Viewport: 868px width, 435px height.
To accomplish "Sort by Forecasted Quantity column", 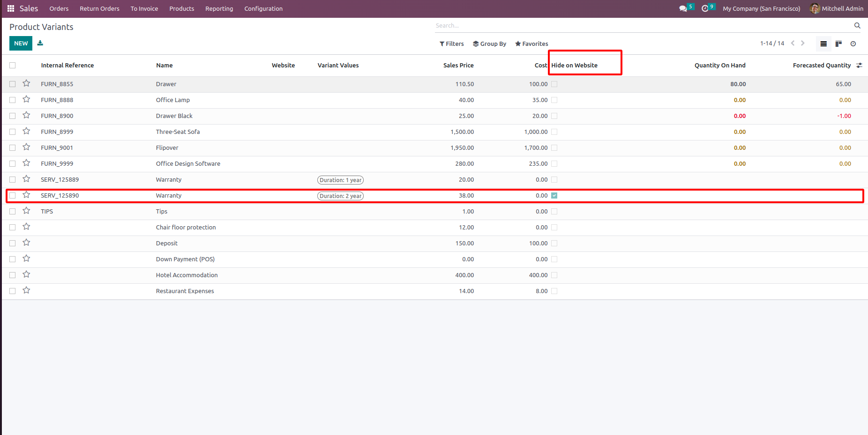I will 822,66.
